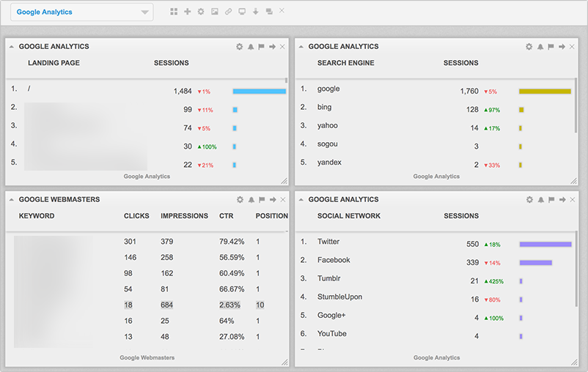The image size is (588, 372).
Task: Add a widget with the plus icon
Action: point(187,12)
